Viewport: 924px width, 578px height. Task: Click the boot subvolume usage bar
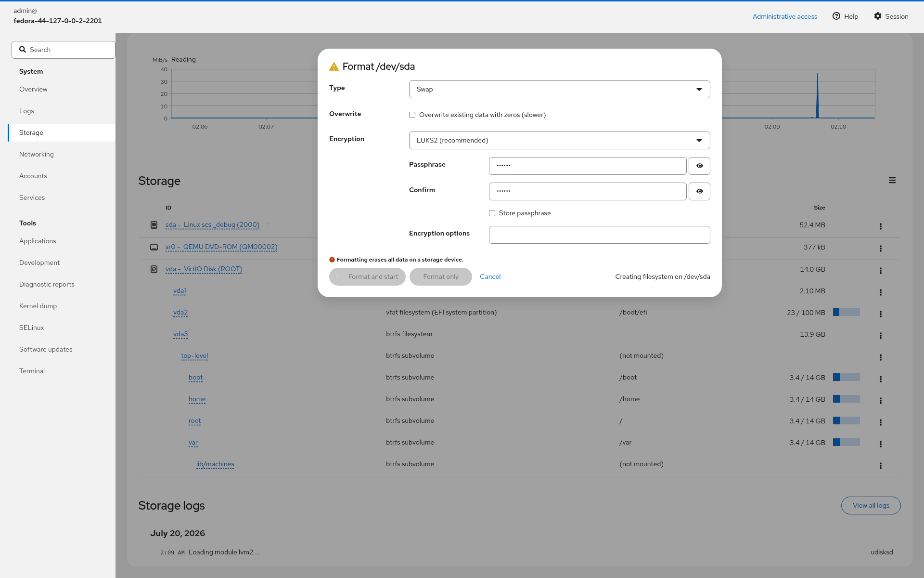point(846,377)
